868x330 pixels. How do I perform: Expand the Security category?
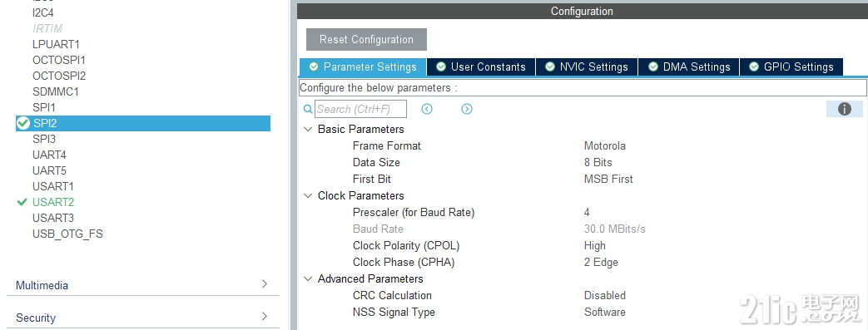264,316
